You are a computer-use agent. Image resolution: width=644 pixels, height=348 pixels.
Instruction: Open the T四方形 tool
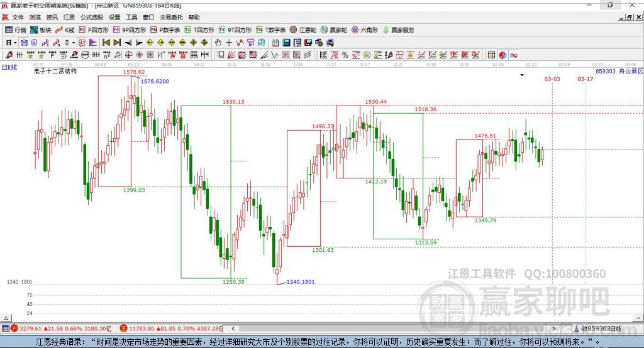pos(199,30)
